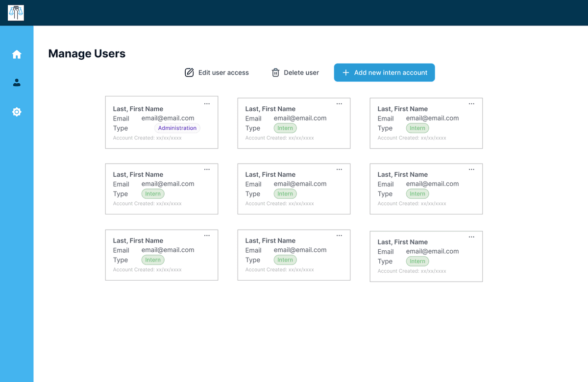
Task: Open the ellipsis menu on center card
Action: click(339, 169)
